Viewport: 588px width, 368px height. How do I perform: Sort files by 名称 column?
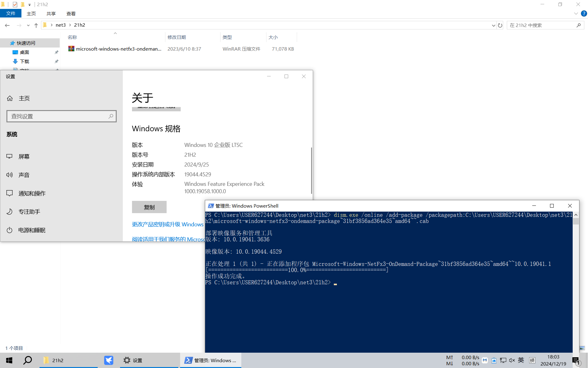(x=115, y=37)
